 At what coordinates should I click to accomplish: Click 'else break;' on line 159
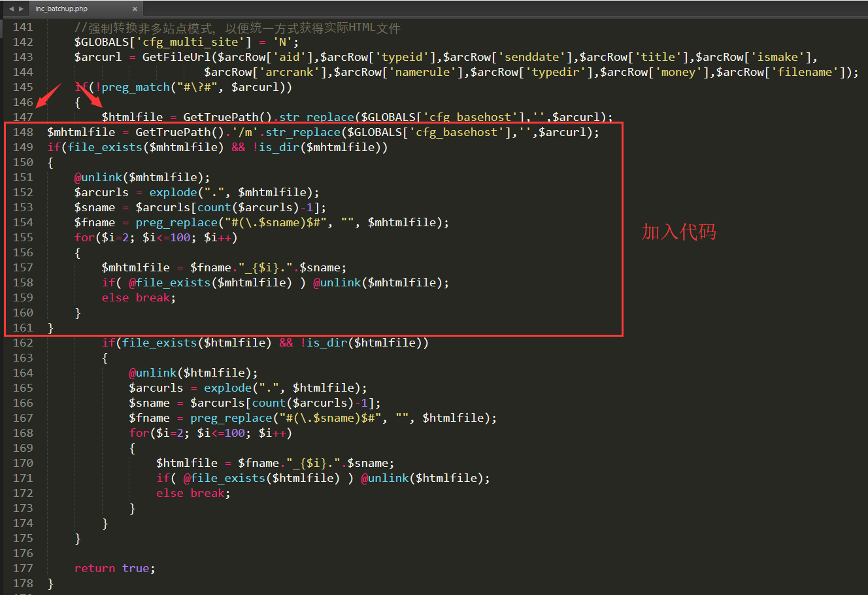[139, 297]
